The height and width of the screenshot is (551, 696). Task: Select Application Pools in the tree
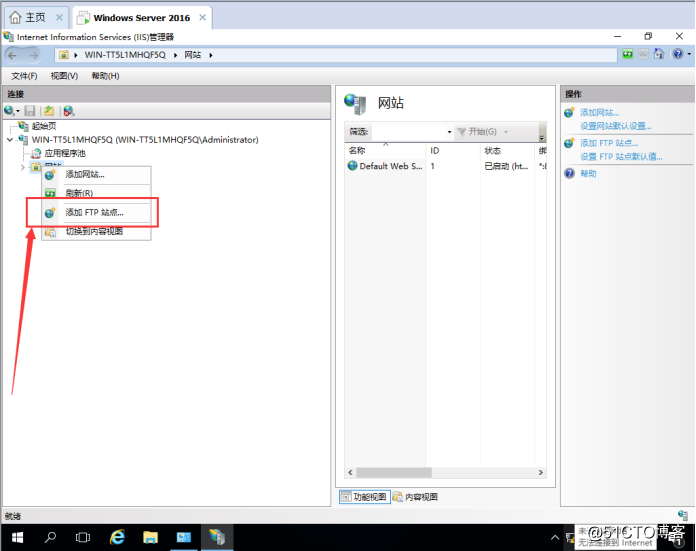click(x=65, y=154)
